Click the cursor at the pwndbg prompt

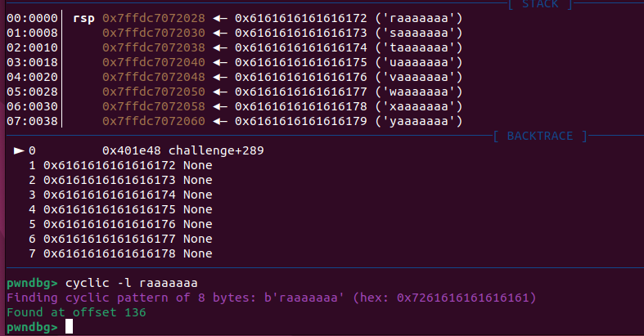70,326
